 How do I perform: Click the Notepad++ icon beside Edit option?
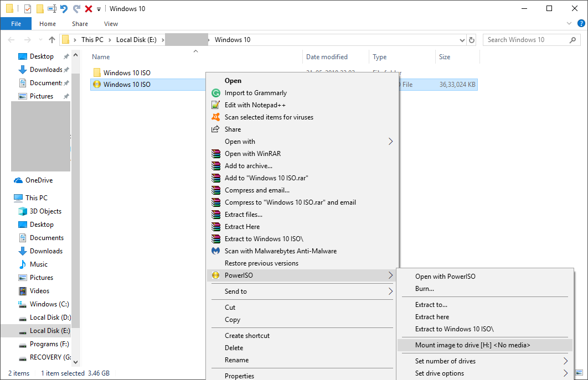[x=216, y=105]
